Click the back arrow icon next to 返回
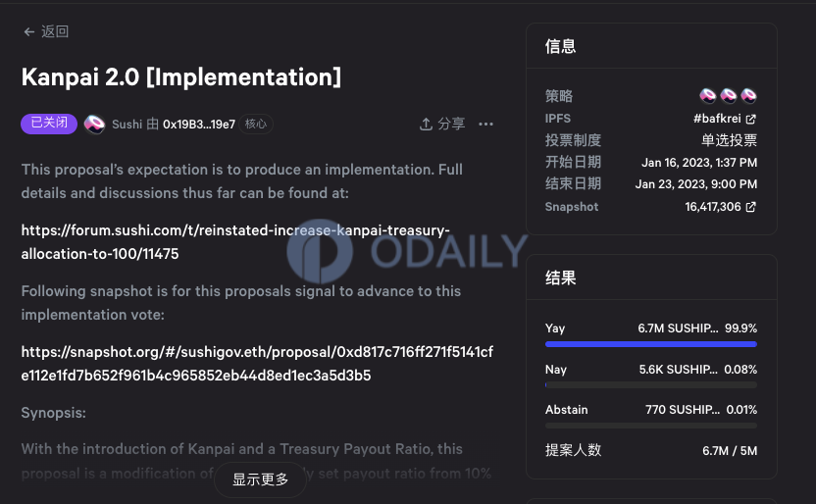Viewport: 816px width, 504px height. pyautogui.click(x=29, y=32)
